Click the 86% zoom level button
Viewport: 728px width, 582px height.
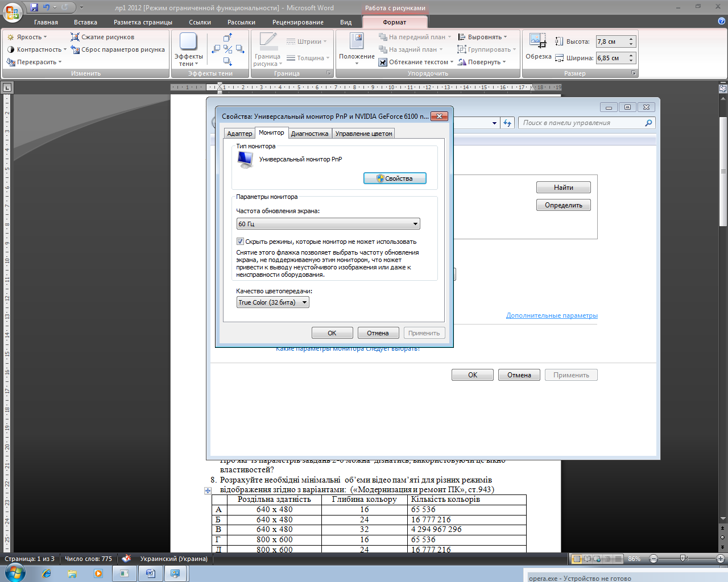[x=634, y=559]
